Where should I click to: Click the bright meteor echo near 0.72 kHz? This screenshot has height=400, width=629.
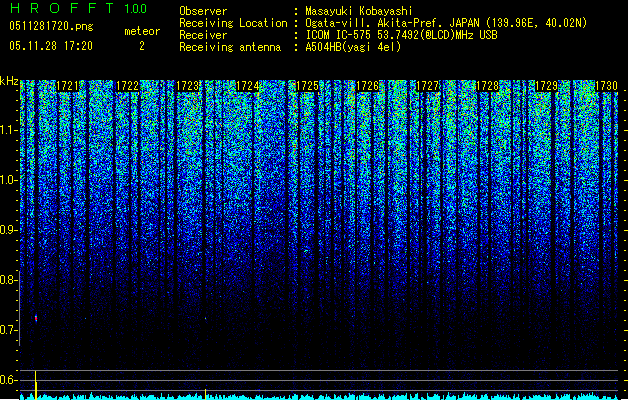click(36, 319)
